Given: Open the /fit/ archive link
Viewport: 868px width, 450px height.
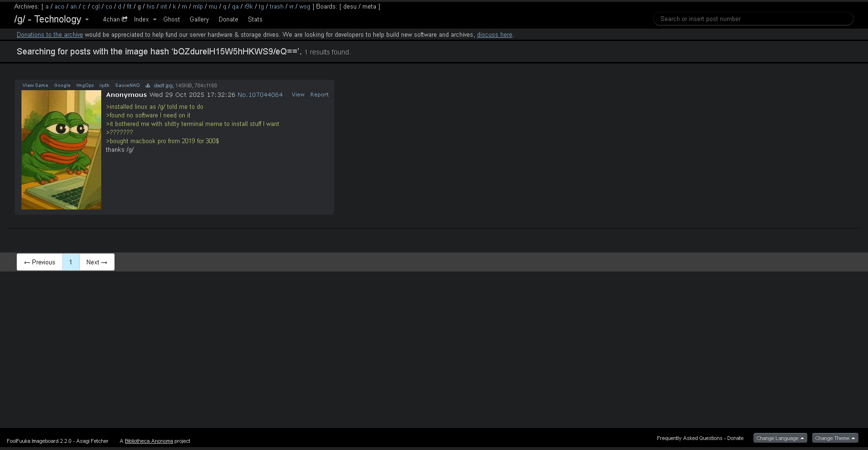Looking at the screenshot, I should (129, 7).
